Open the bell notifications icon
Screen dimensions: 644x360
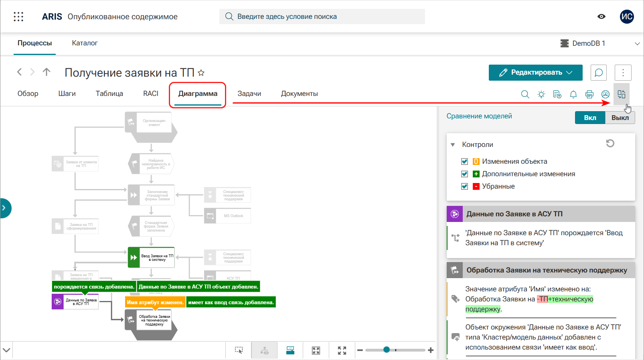coord(573,94)
